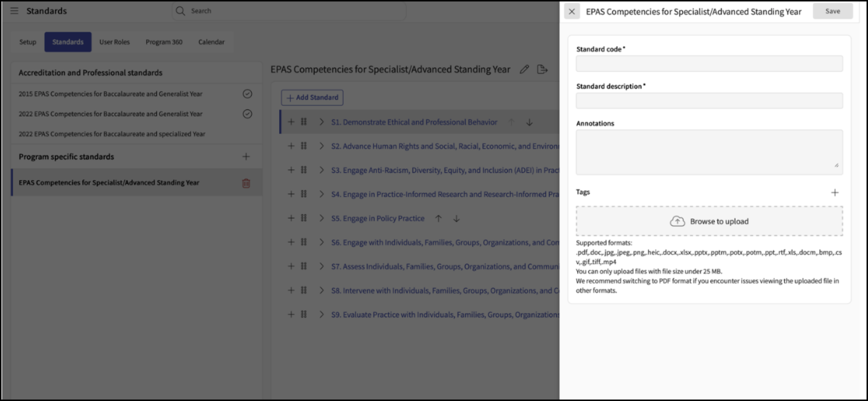Click the Add Standard button
Image resolution: width=868 pixels, height=401 pixels.
pyautogui.click(x=312, y=98)
